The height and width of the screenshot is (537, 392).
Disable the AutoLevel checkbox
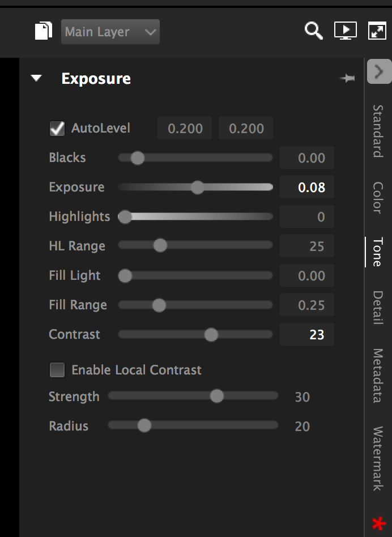pyautogui.click(x=57, y=129)
